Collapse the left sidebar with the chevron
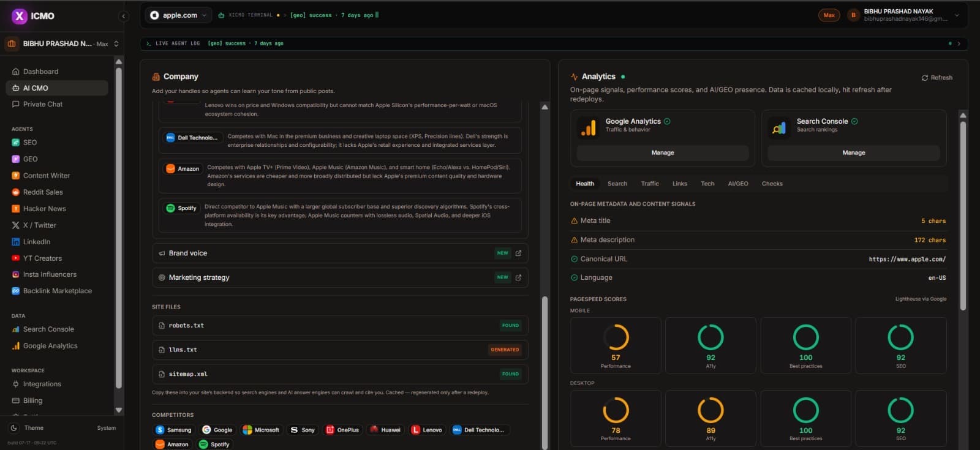980x450 pixels. point(124,17)
